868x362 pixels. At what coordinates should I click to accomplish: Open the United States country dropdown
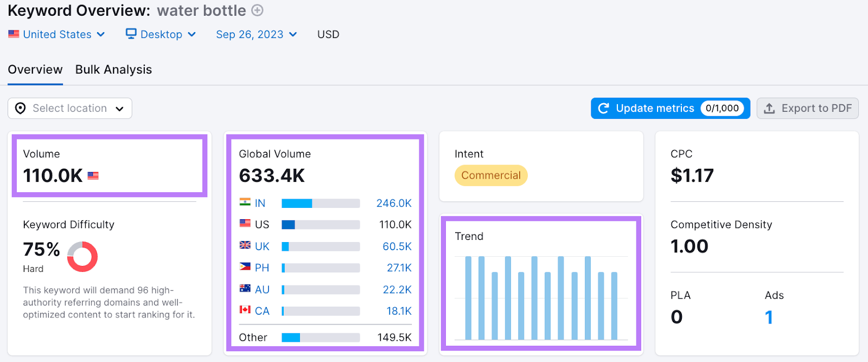point(56,34)
